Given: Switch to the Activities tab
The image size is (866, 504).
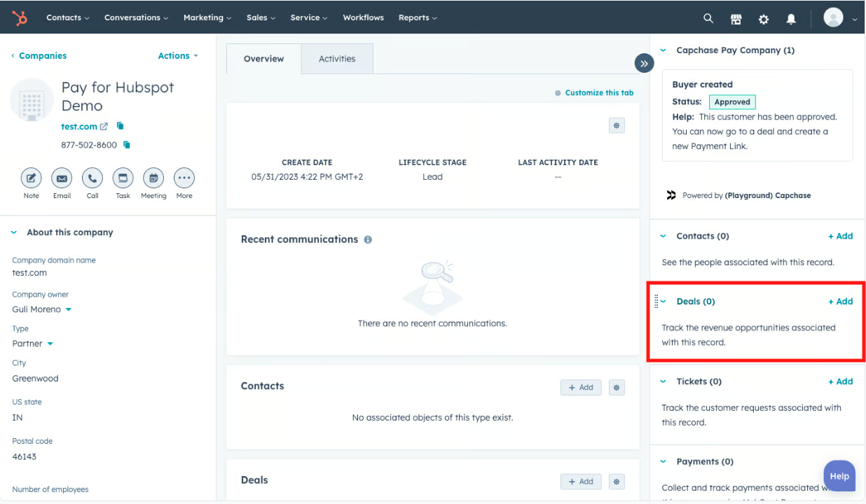Looking at the screenshot, I should (x=337, y=59).
